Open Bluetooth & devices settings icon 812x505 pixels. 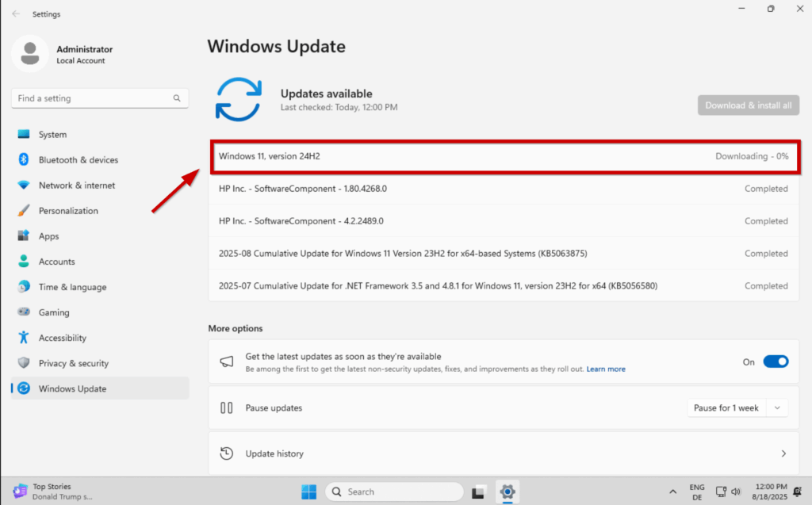(x=24, y=160)
